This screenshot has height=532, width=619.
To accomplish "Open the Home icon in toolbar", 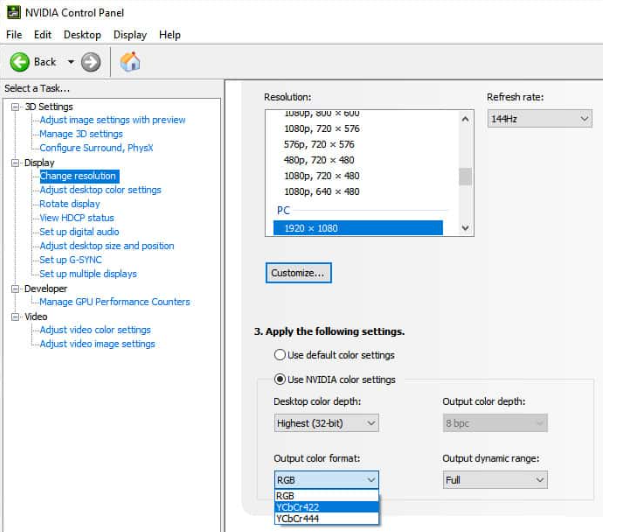I will pyautogui.click(x=130, y=62).
